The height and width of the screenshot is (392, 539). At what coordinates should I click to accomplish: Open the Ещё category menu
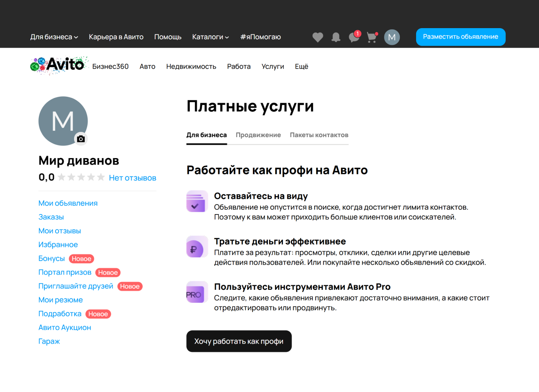(301, 66)
